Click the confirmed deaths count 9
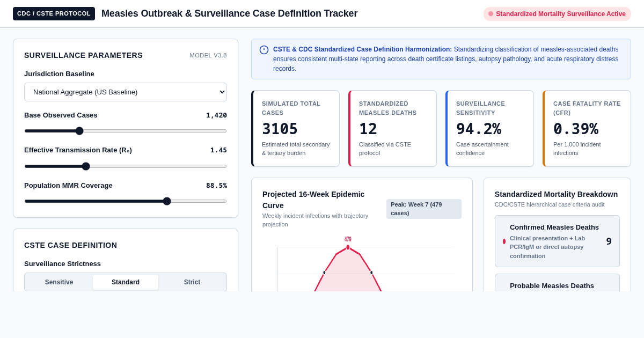This screenshot has height=338, width=644. pyautogui.click(x=609, y=241)
